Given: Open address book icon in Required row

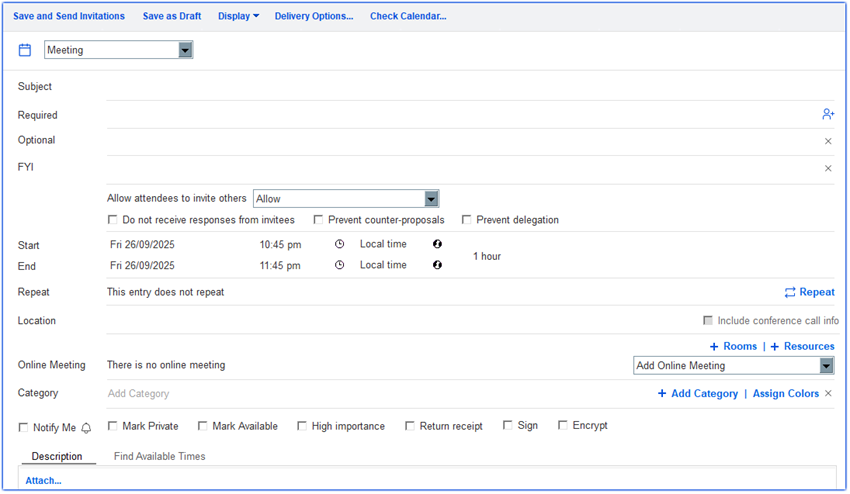Looking at the screenshot, I should click(828, 114).
